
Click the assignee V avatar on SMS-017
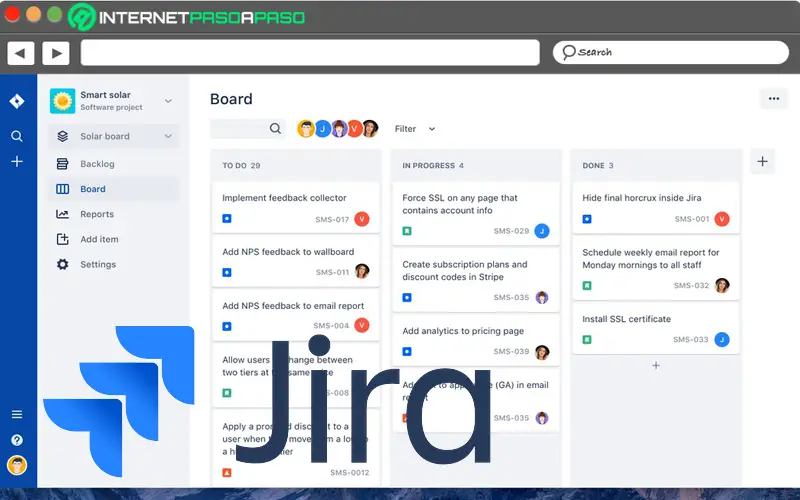point(362,219)
